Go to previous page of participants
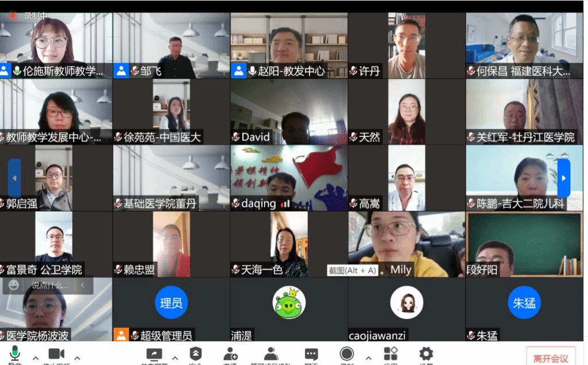 tap(14, 178)
